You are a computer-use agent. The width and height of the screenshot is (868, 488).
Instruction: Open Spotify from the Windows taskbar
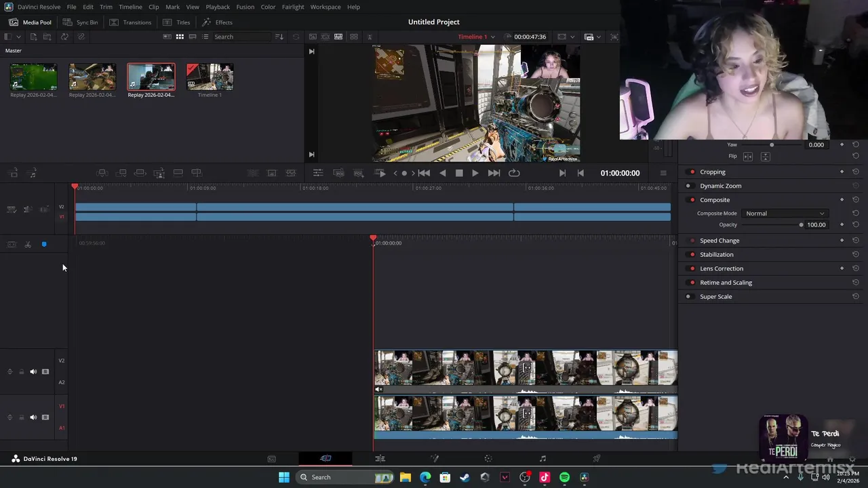tap(564, 477)
